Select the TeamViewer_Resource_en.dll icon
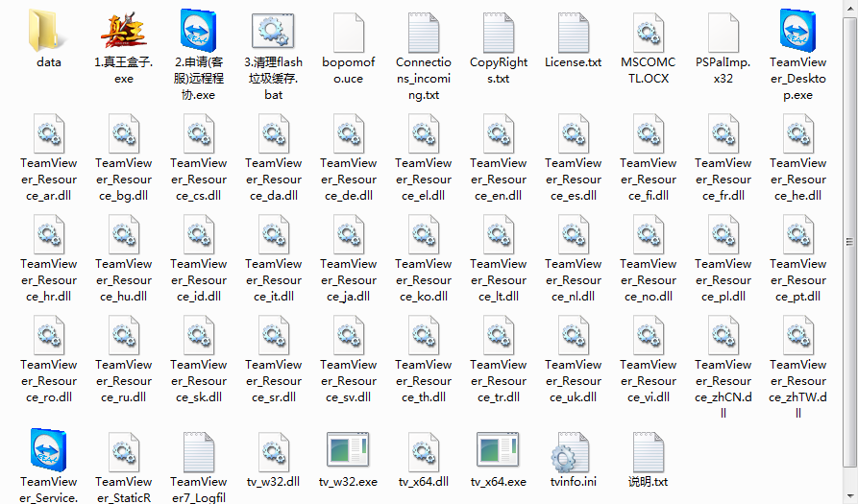Image resolution: width=858 pixels, height=504 pixels. pyautogui.click(x=499, y=133)
